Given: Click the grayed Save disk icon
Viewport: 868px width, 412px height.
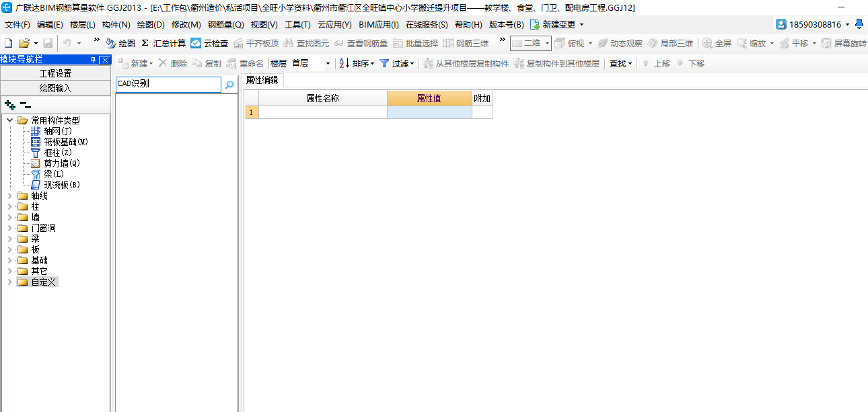Looking at the screenshot, I should point(48,43).
